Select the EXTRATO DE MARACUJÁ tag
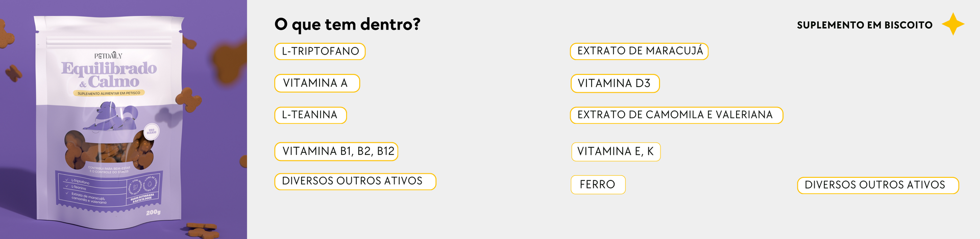 [639, 51]
